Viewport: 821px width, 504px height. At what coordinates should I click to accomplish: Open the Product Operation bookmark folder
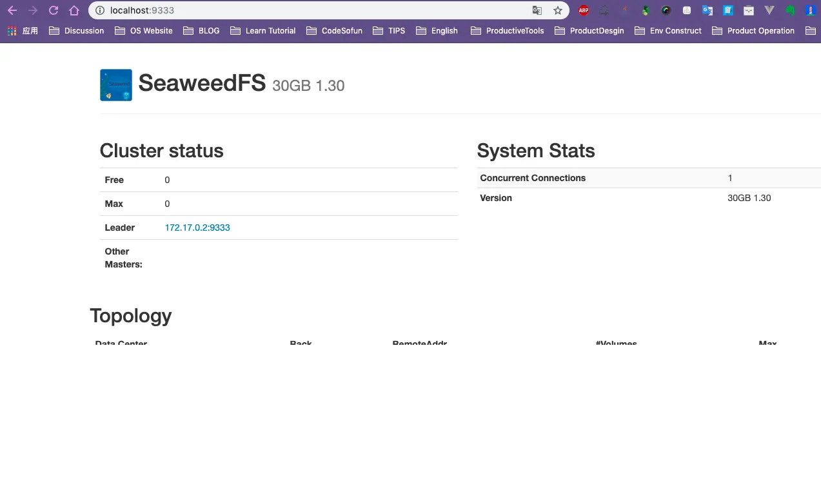(753, 30)
